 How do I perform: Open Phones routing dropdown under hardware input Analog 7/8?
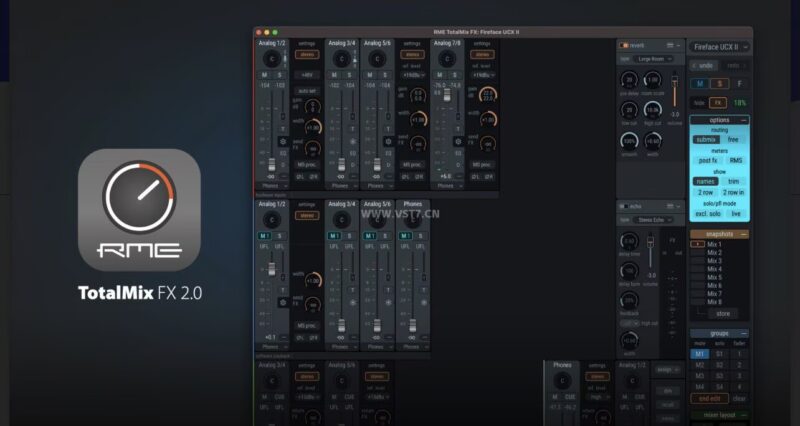(449, 186)
